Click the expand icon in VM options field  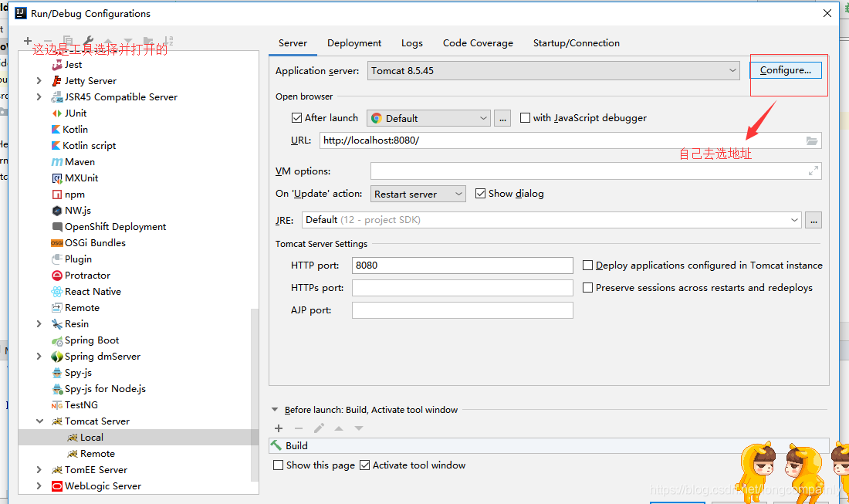(x=813, y=171)
